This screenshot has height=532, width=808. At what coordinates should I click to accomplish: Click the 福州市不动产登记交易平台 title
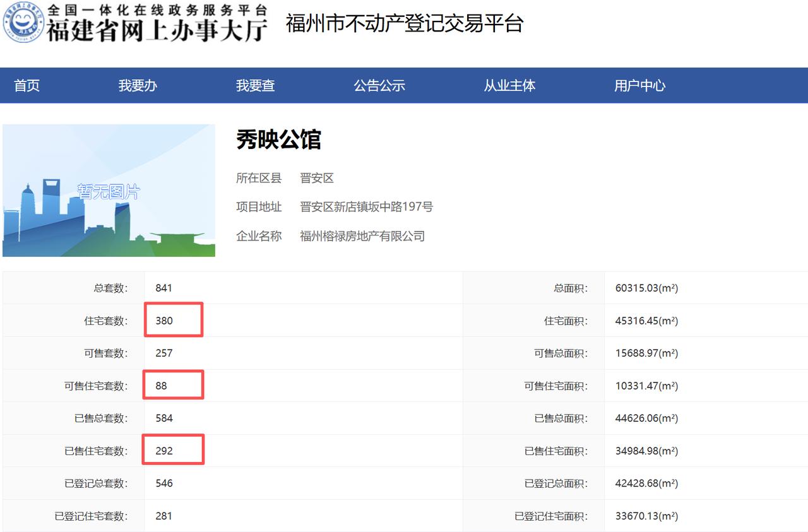pyautogui.click(x=405, y=23)
